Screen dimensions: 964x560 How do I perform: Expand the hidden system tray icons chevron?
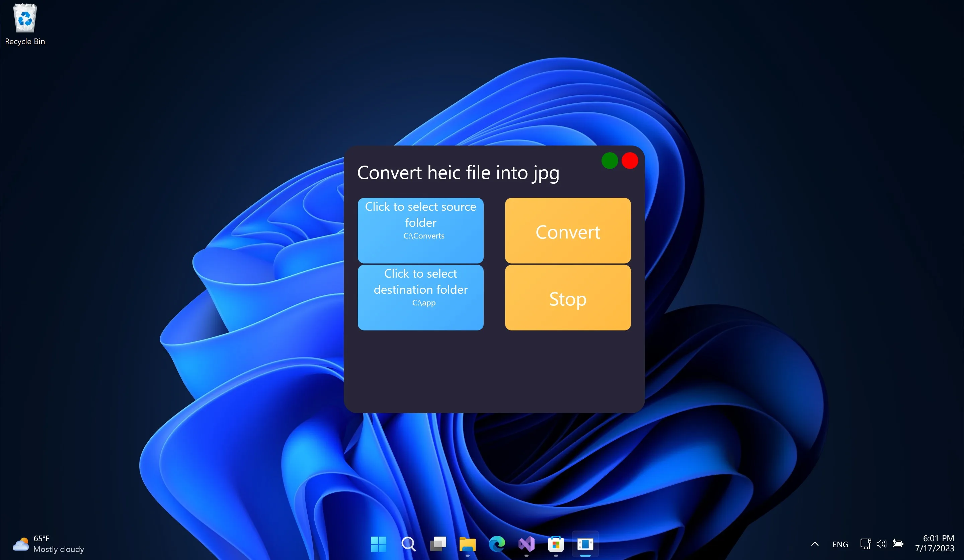[x=815, y=544]
